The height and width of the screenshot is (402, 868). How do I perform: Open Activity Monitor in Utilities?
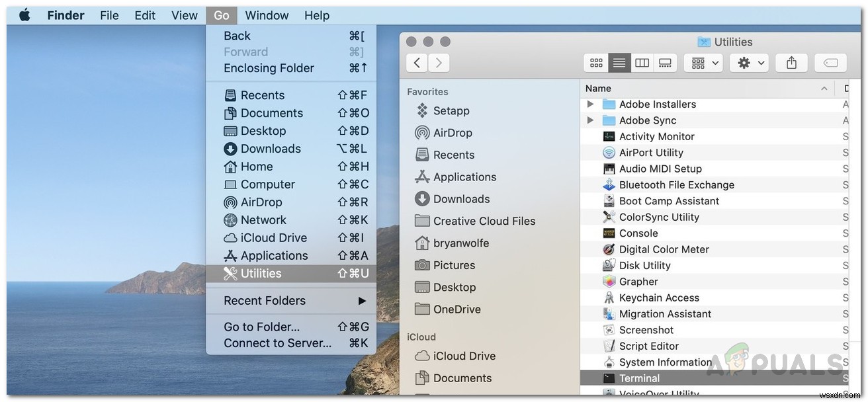tap(656, 136)
